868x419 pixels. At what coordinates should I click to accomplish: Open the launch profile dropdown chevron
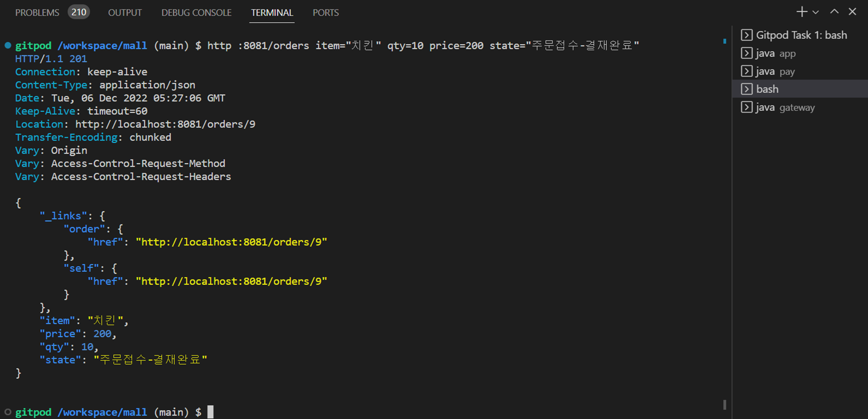(x=816, y=13)
